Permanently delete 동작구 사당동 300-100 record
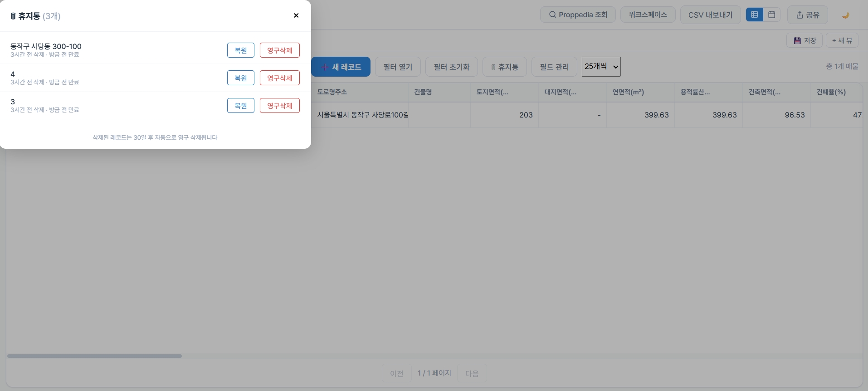This screenshot has height=391, width=868. (280, 50)
